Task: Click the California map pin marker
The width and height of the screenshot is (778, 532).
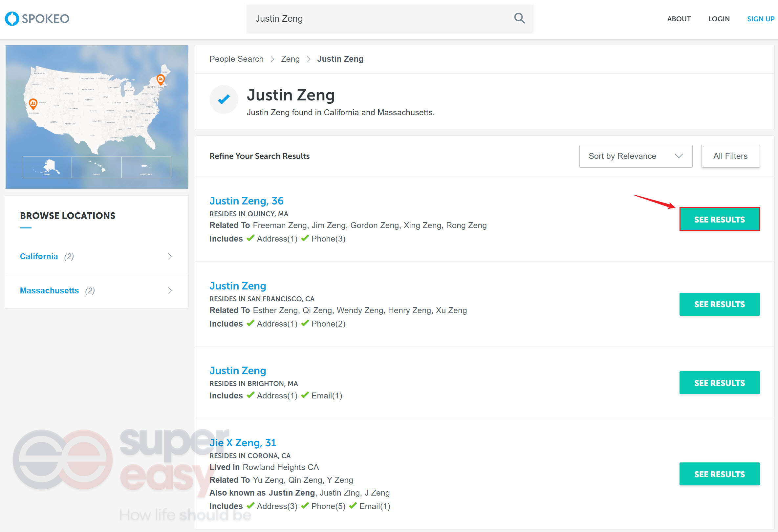Action: coord(33,103)
